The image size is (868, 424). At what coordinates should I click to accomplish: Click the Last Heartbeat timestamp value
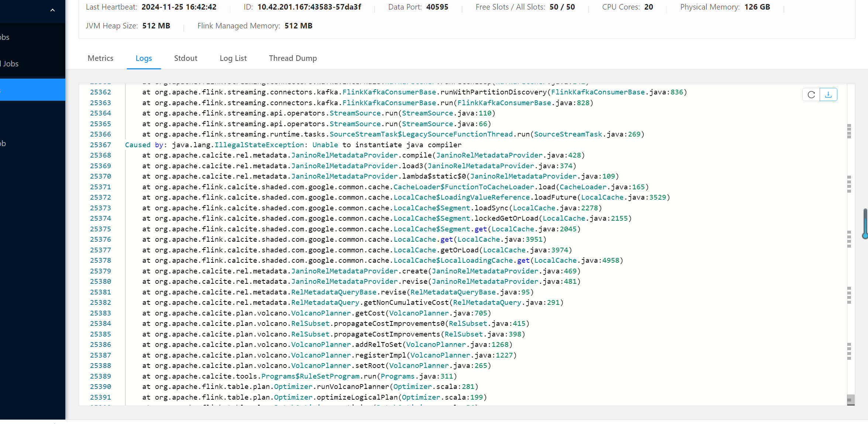179,7
